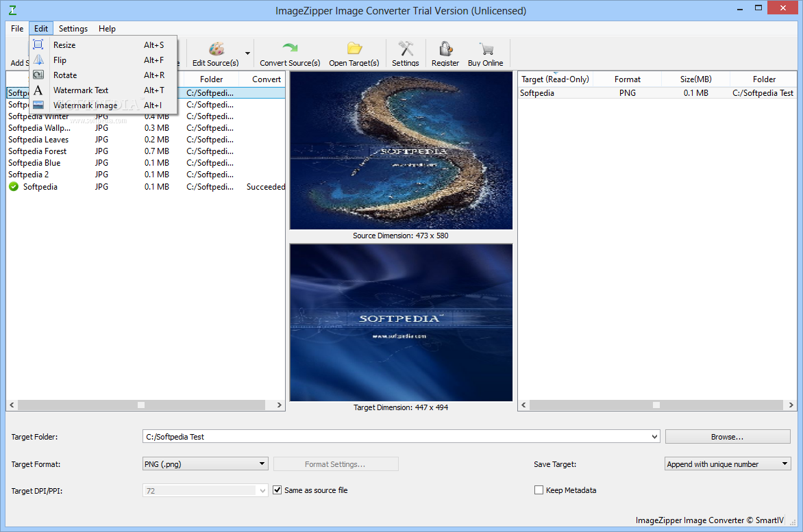Click the target list horizontal scrollbar thumb
Viewport: 803px width, 532px height.
656,405
